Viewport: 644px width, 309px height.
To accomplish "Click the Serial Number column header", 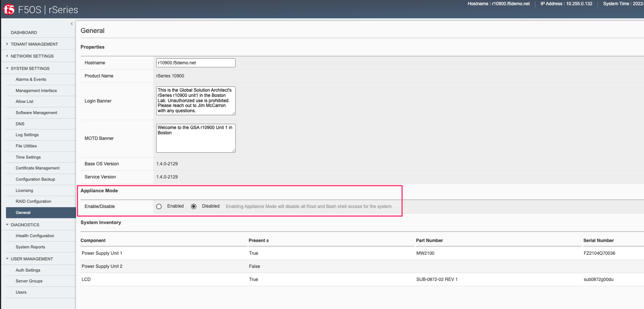I will pyautogui.click(x=598, y=241).
